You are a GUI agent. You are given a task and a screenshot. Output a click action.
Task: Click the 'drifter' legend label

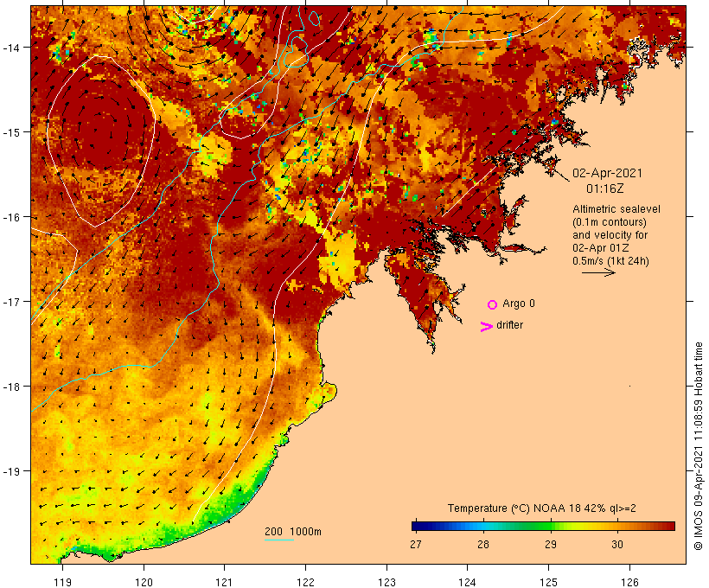509,325
